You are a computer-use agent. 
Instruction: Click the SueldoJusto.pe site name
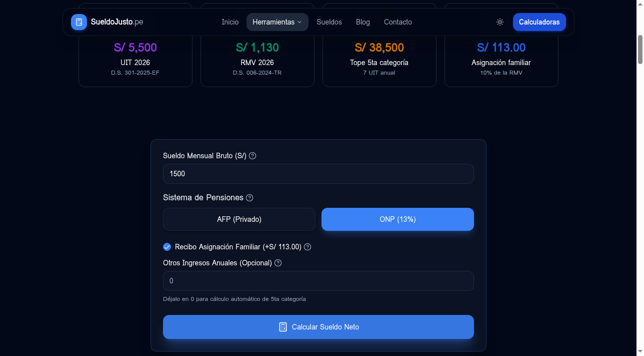(x=117, y=22)
